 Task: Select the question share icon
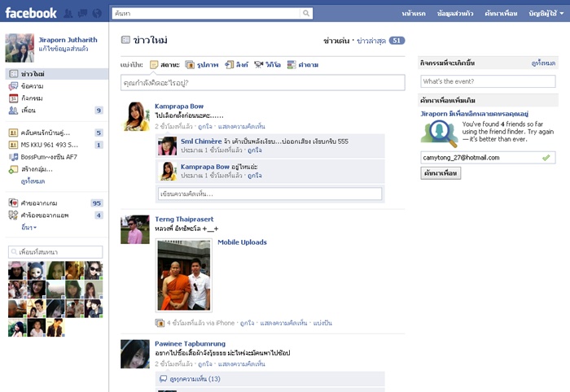coord(292,64)
